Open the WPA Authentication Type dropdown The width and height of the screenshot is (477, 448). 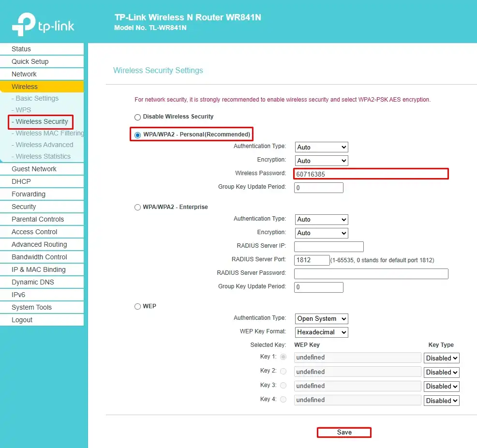click(x=321, y=147)
